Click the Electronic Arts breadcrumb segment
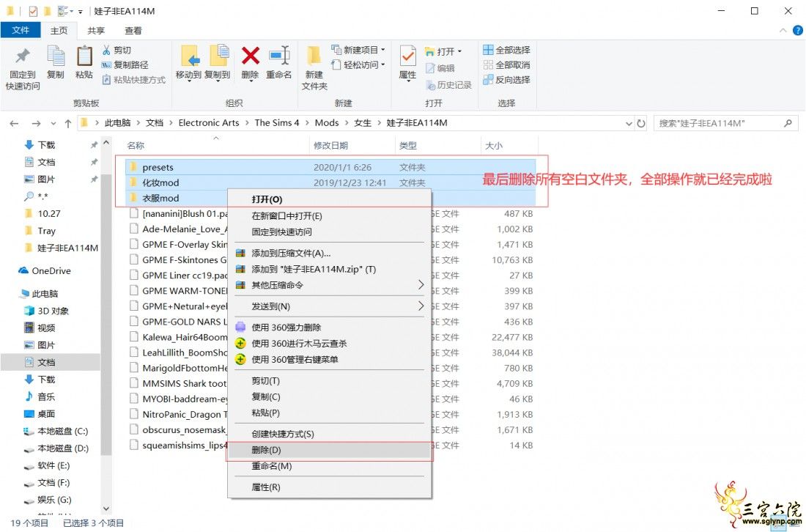This screenshot has width=806, height=532. 209,123
